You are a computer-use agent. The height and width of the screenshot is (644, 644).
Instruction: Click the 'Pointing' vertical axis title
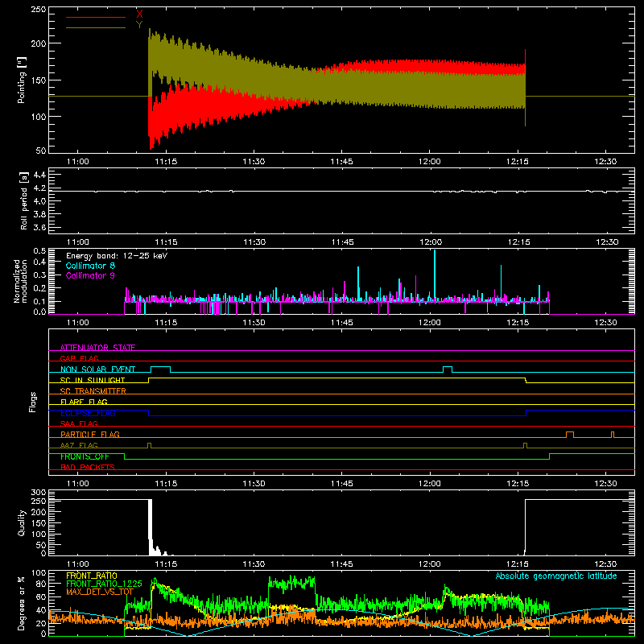(x=22, y=80)
